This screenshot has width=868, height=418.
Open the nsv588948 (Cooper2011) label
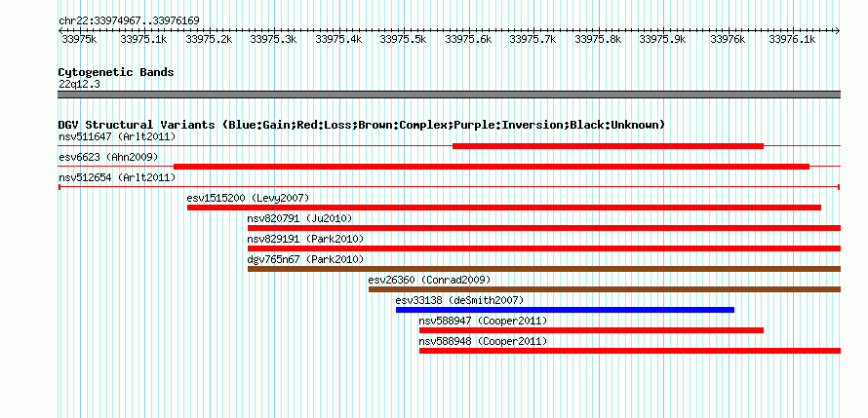click(484, 341)
